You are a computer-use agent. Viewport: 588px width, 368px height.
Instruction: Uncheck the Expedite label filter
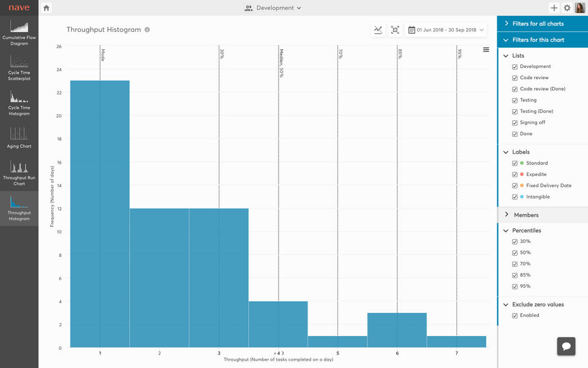coord(515,175)
